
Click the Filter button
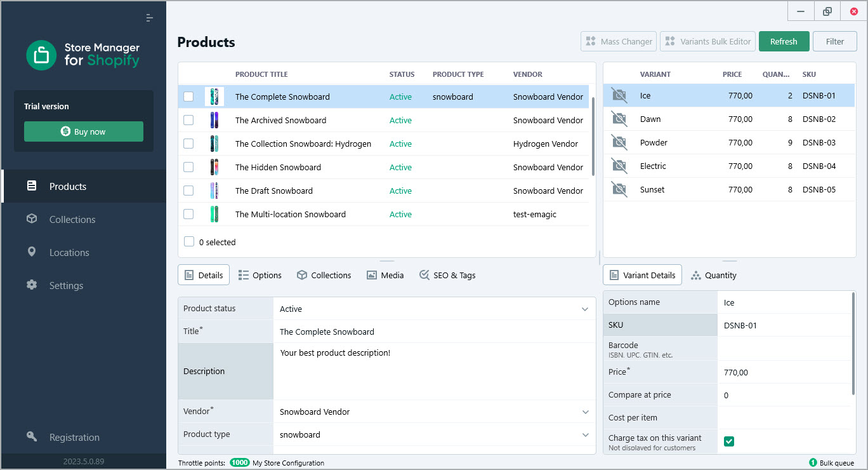pos(835,41)
